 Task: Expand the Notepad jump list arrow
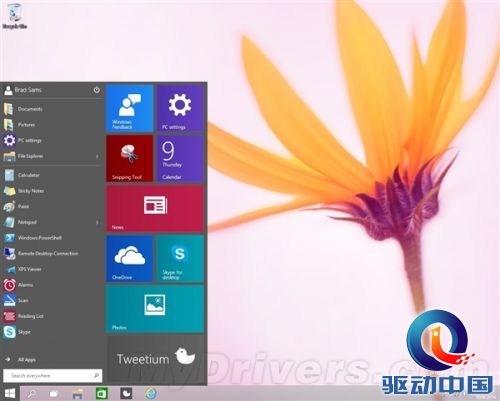tap(97, 222)
